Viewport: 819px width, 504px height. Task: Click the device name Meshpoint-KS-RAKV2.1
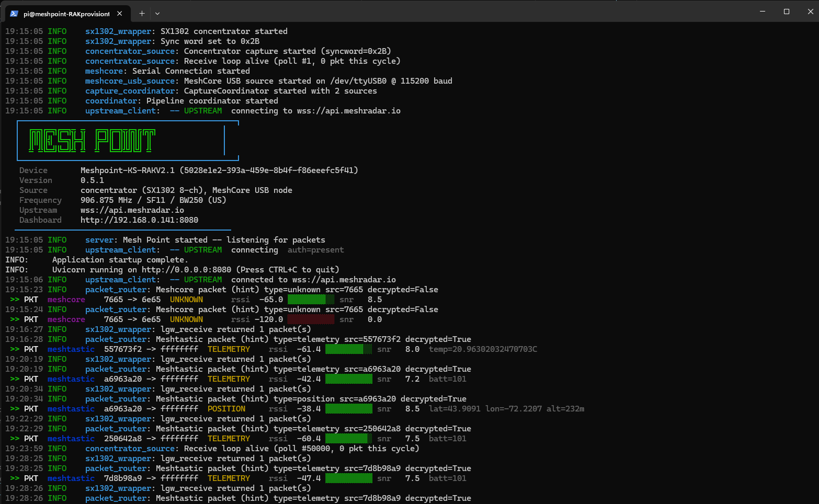(x=128, y=170)
